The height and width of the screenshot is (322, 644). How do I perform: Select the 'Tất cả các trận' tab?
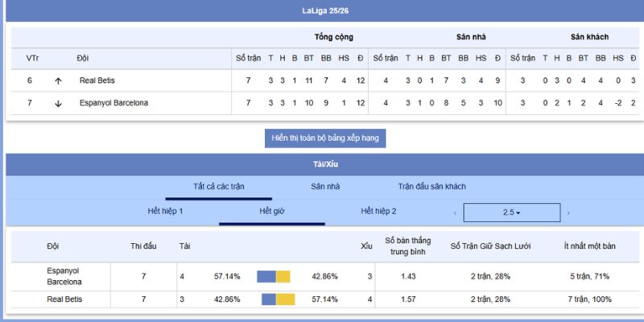pyautogui.click(x=218, y=187)
